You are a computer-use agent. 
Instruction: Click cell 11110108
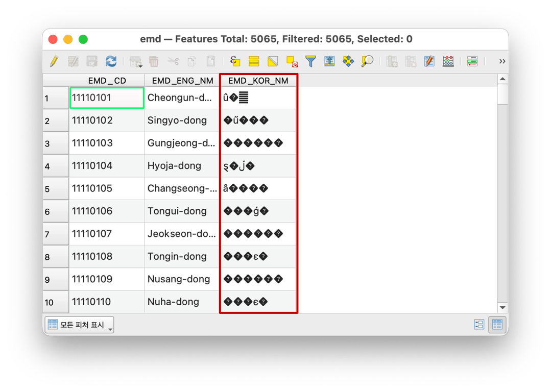click(x=107, y=256)
